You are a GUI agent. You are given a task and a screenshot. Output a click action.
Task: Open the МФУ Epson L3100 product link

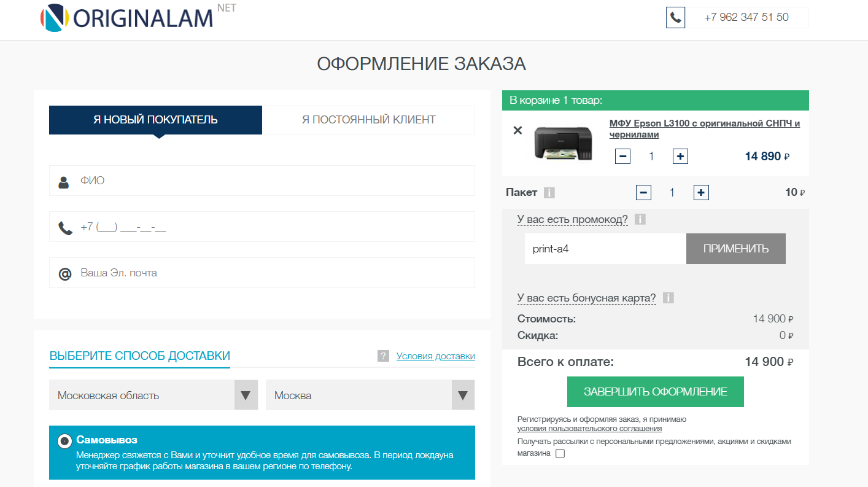(705, 129)
